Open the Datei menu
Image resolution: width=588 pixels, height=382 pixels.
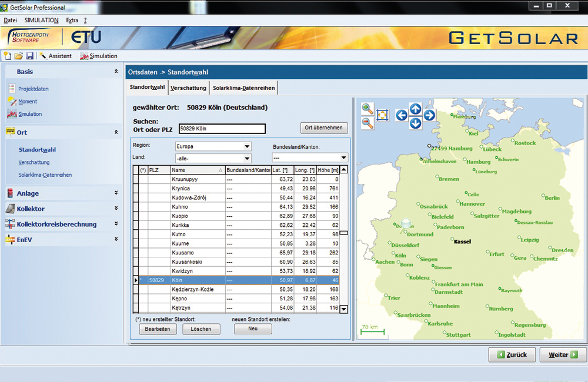click(x=10, y=20)
